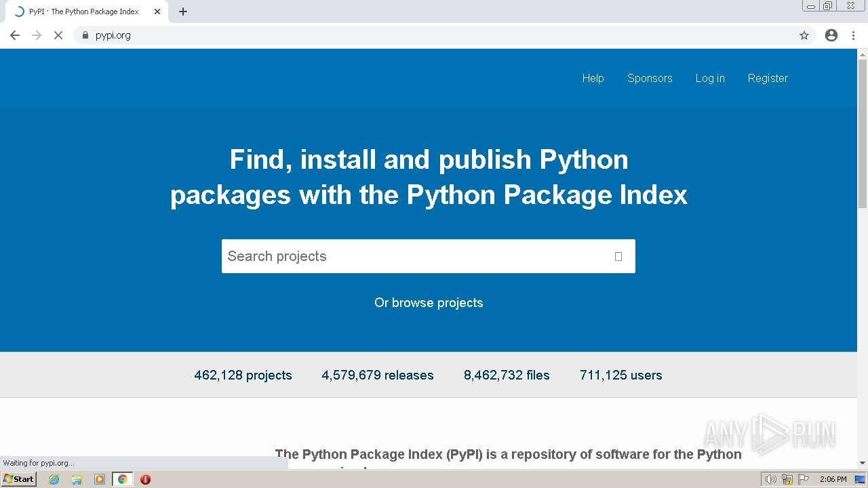
Task: Click Register to create an account
Action: click(768, 78)
